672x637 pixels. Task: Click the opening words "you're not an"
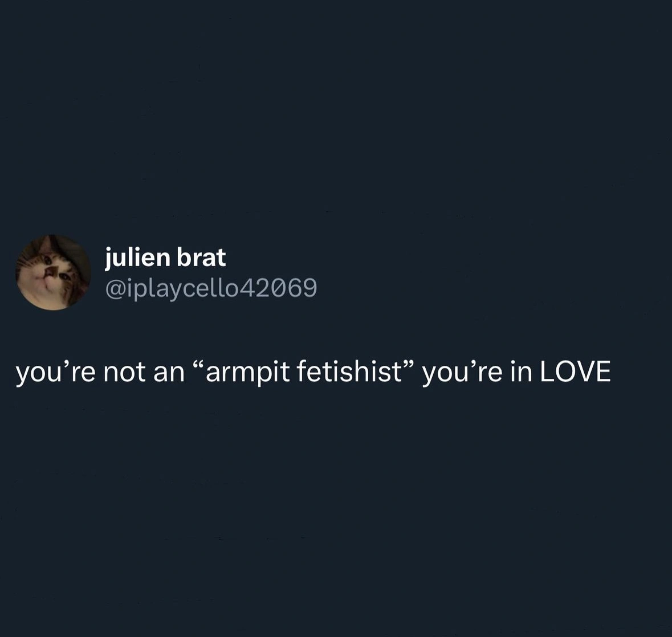[100, 373]
